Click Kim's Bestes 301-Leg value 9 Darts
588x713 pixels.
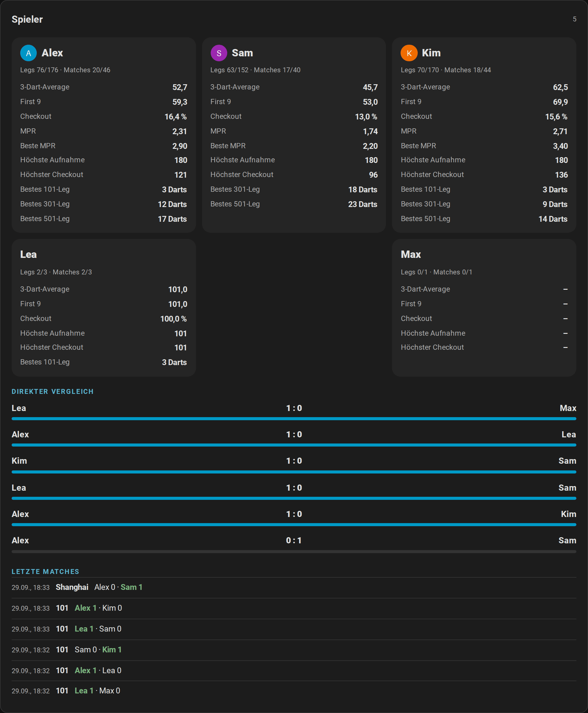[x=555, y=204]
